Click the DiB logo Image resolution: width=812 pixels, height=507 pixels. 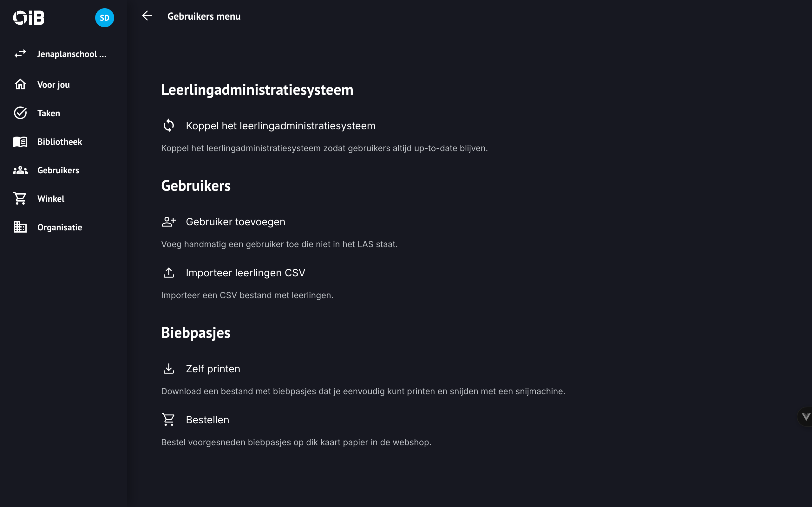[x=29, y=18]
